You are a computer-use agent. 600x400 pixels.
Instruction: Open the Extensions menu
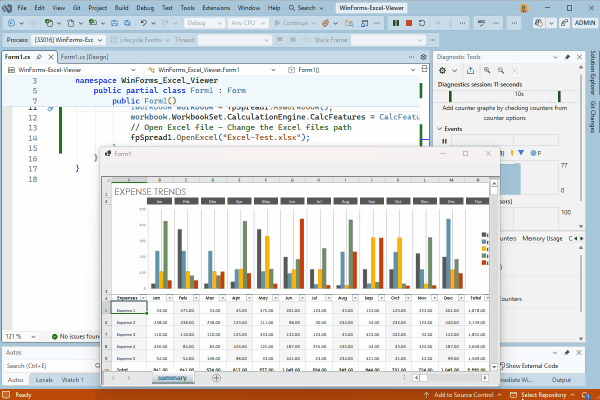pyautogui.click(x=216, y=8)
